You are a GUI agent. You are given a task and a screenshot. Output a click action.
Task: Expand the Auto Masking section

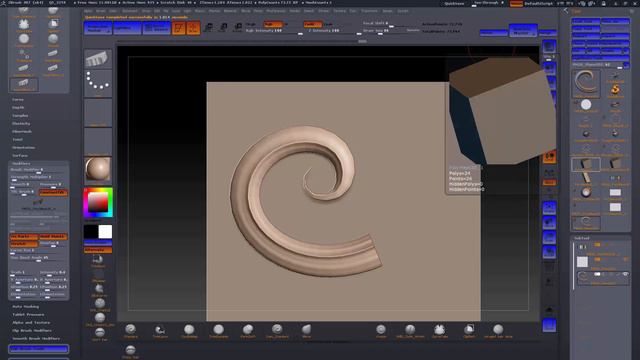(x=25, y=307)
